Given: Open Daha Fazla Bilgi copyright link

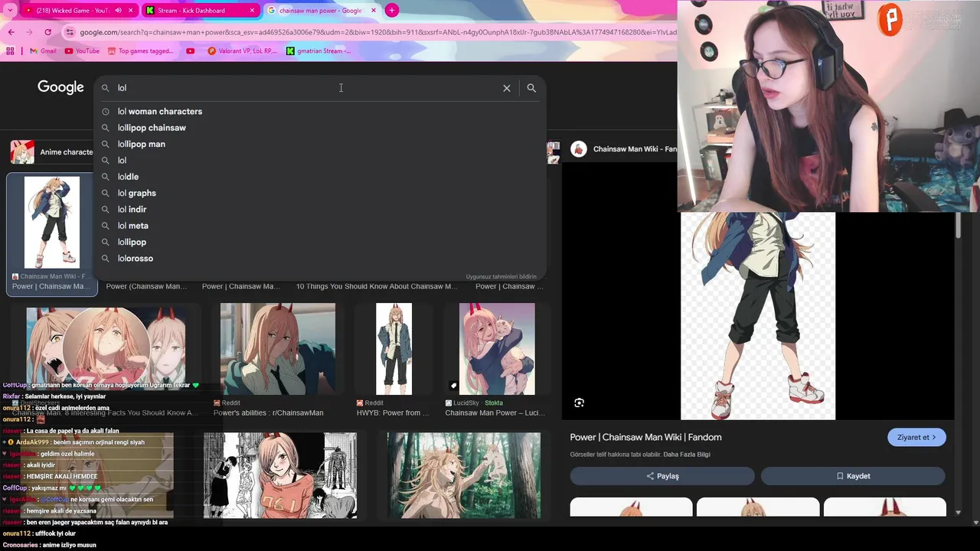Looking at the screenshot, I should point(687,455).
